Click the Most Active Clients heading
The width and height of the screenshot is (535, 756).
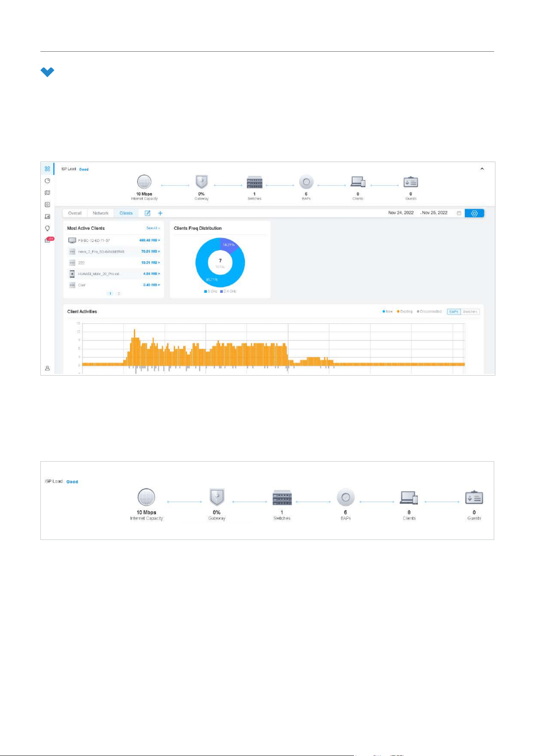(x=86, y=228)
